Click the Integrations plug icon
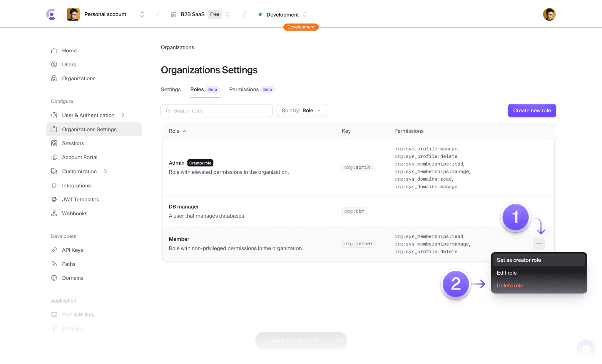This screenshot has height=364, width=602. 54,186
